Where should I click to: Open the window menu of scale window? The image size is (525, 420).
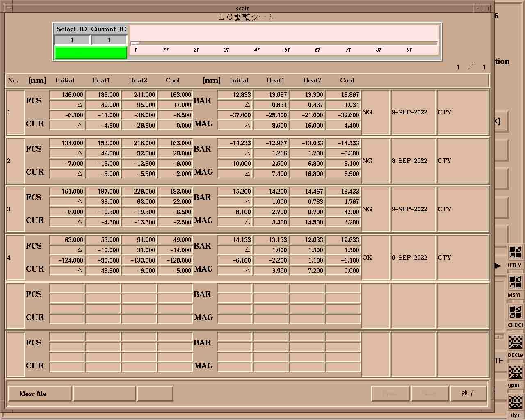pyautogui.click(x=8, y=8)
